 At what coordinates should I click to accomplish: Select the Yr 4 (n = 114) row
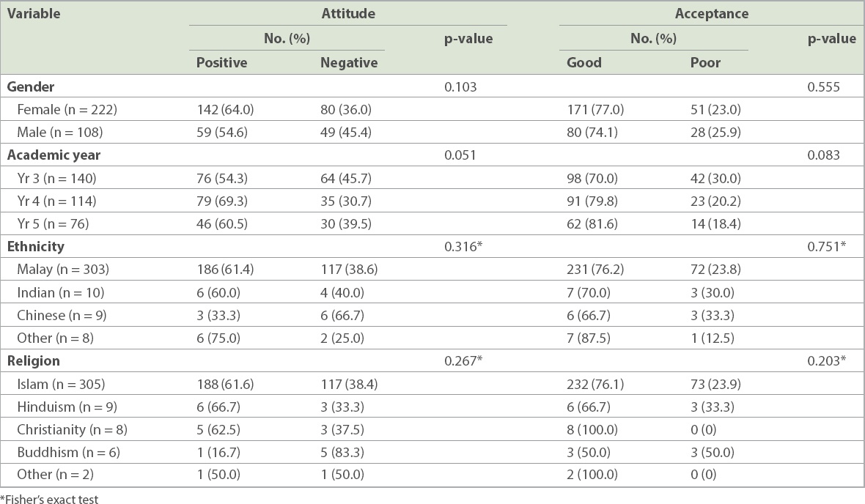[x=432, y=201]
